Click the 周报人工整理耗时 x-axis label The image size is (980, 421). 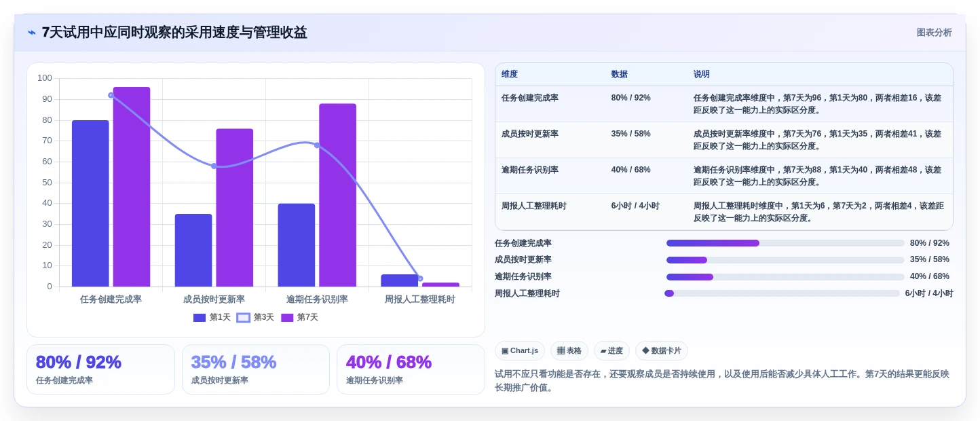(420, 299)
